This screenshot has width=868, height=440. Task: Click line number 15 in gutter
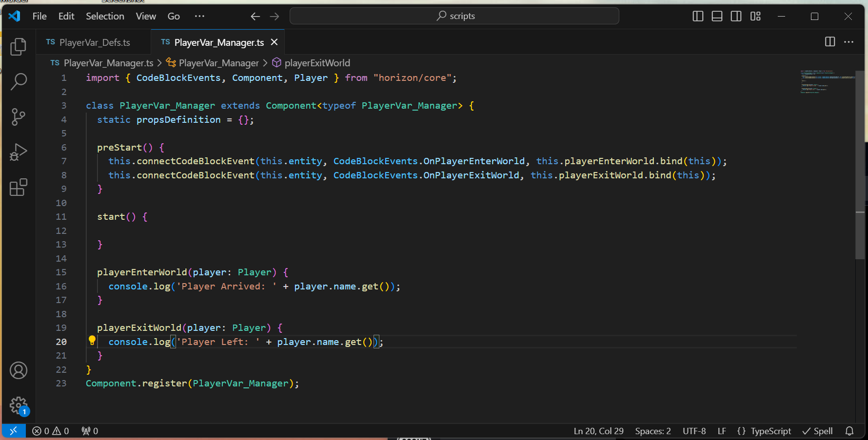[x=61, y=272]
